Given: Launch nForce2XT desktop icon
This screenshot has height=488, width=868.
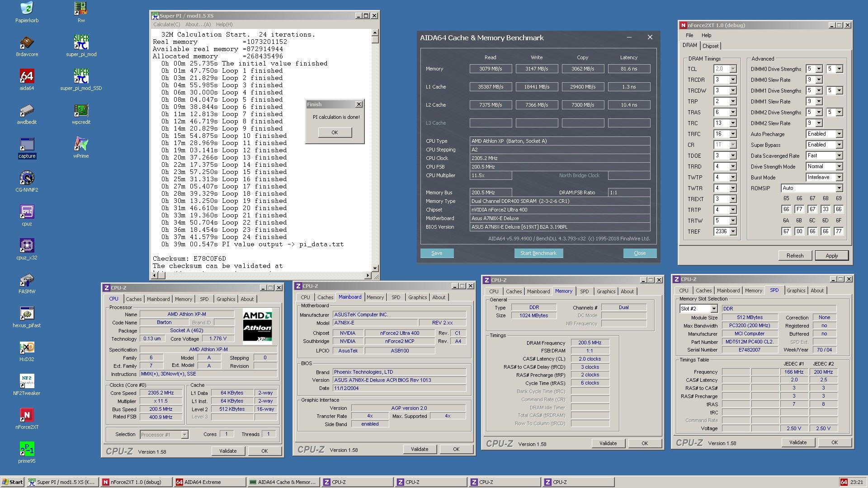Looking at the screenshot, I should click(x=27, y=419).
